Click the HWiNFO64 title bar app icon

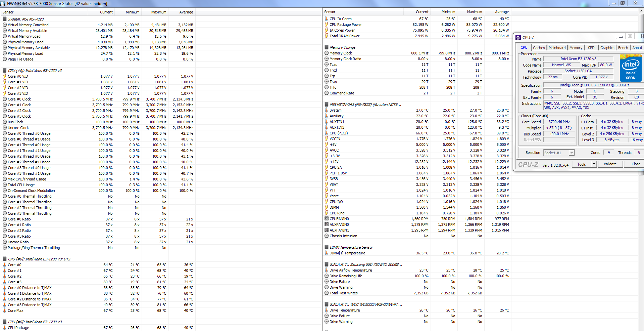click(x=3, y=3)
